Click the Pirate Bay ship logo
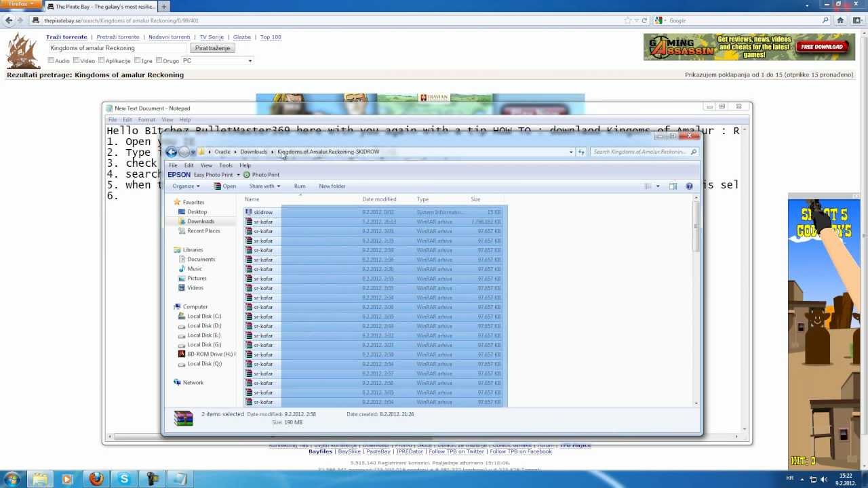 coord(23,51)
